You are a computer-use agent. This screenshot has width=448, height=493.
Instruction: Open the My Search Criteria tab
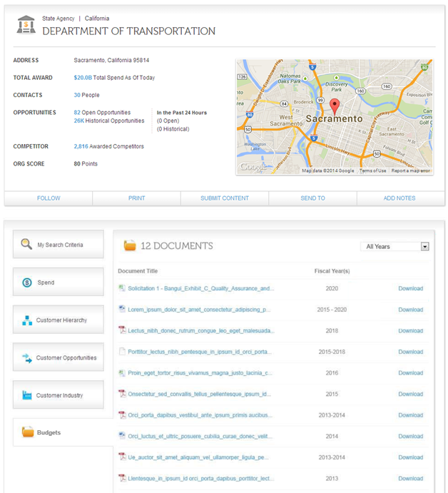point(58,244)
